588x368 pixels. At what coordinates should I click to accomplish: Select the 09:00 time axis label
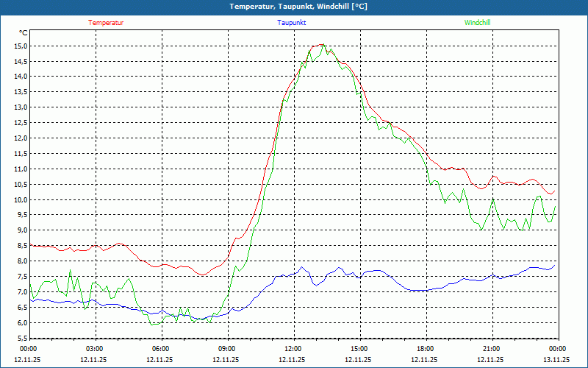[226, 349]
